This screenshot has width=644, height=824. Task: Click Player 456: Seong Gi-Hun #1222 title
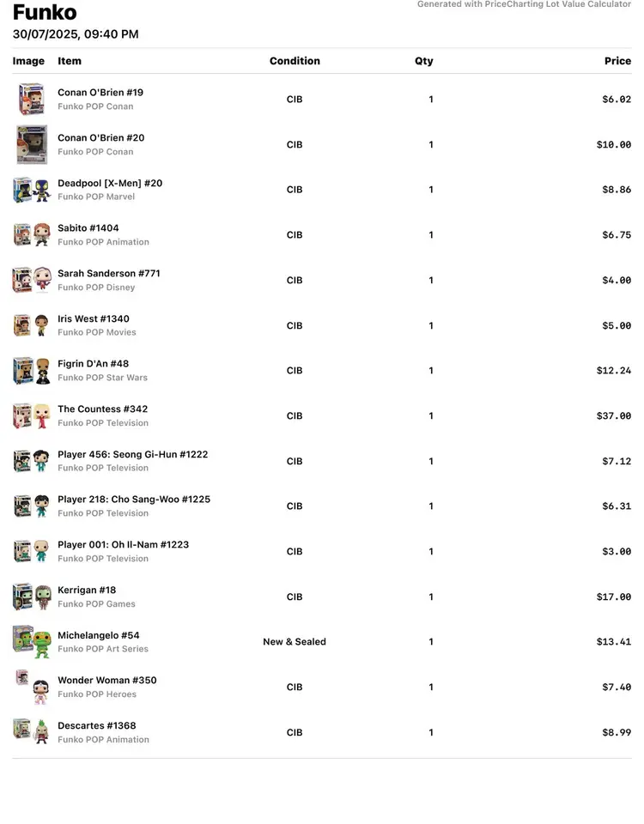click(132, 455)
